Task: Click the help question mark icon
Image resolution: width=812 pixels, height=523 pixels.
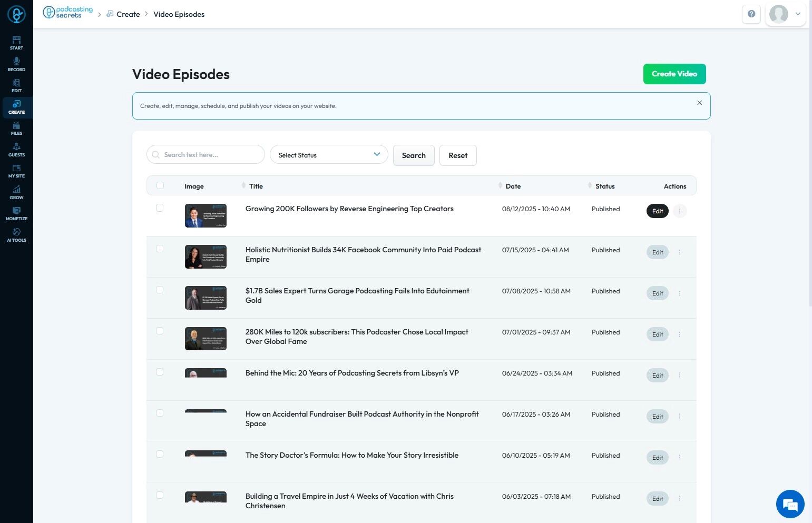Action: pos(751,14)
